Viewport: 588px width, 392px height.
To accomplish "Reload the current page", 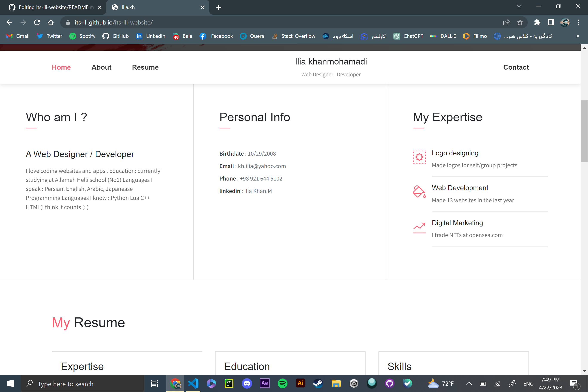I will pos(37,22).
